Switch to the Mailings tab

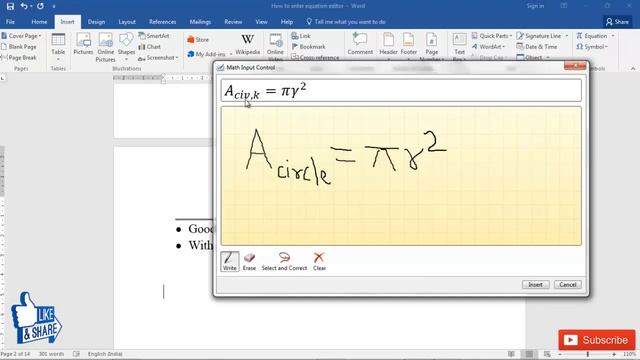coord(200,22)
